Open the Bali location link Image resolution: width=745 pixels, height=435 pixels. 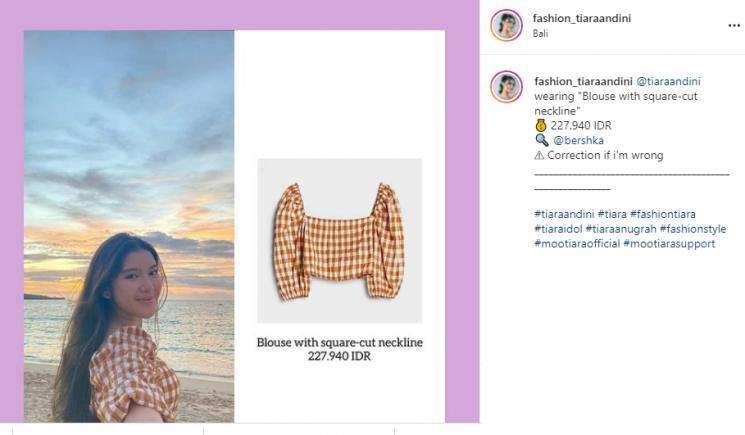point(540,33)
